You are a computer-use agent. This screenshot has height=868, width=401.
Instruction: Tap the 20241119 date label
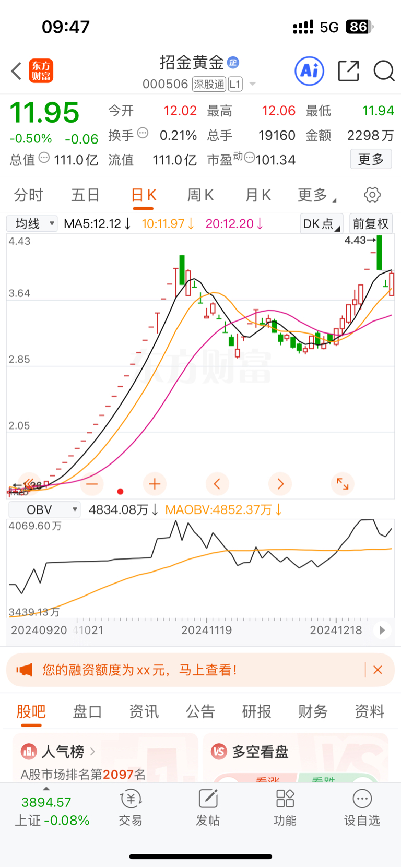[x=206, y=630]
